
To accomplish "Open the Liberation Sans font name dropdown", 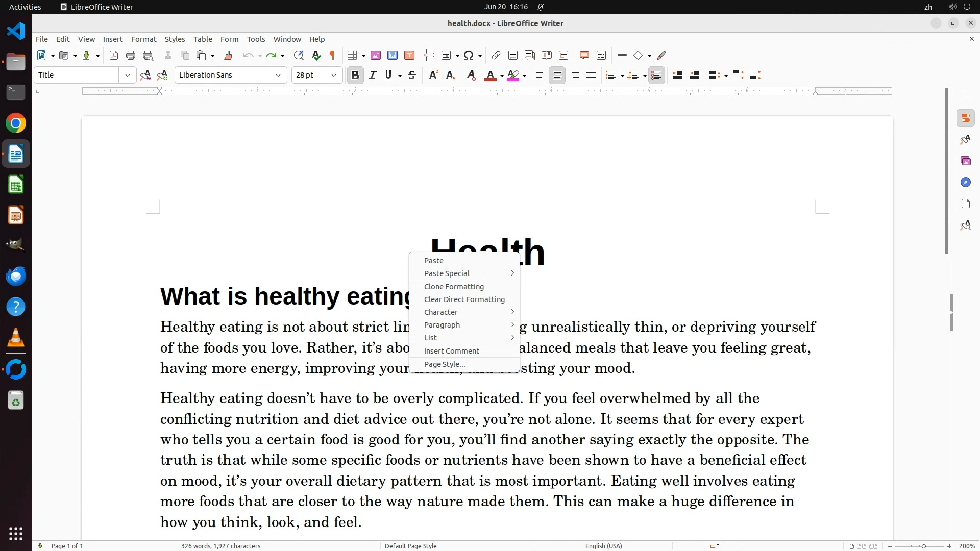I will [x=278, y=76].
